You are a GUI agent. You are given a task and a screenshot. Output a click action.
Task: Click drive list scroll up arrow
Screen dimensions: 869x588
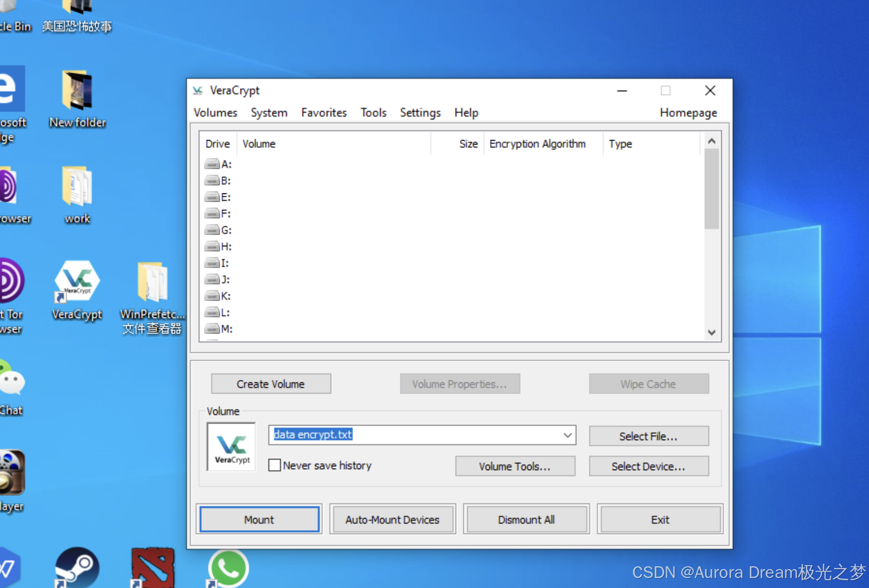712,141
